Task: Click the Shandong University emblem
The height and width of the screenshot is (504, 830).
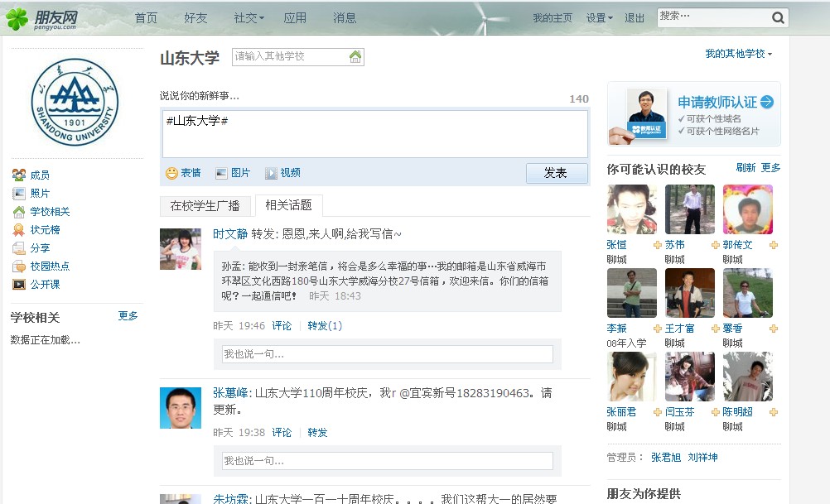Action: (x=75, y=102)
